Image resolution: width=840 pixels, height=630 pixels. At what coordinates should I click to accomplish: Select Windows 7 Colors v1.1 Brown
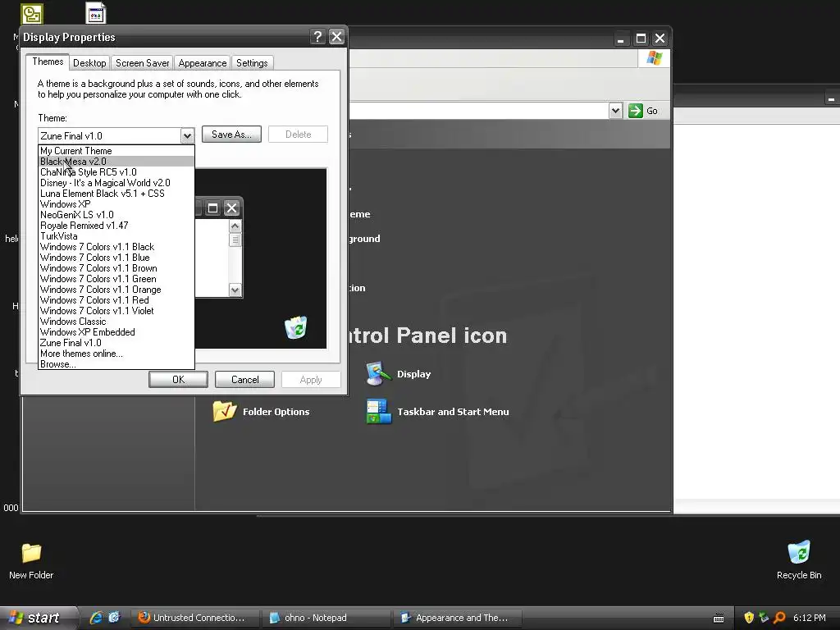116,268
